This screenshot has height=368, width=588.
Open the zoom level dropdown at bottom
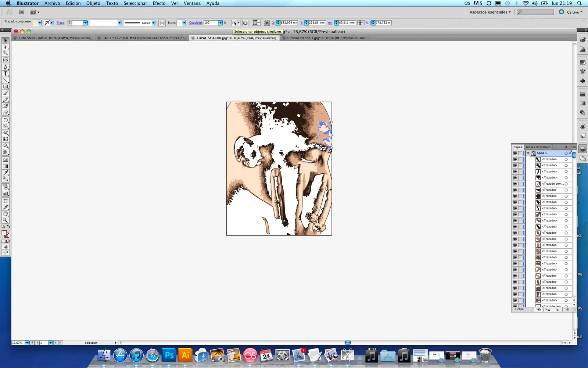click(x=27, y=343)
